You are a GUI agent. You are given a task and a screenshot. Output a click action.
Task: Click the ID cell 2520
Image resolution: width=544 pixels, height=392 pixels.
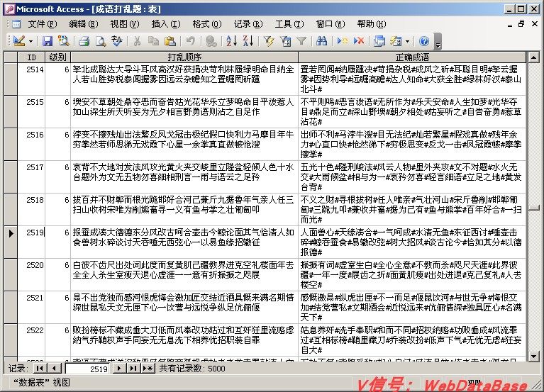tap(31, 274)
